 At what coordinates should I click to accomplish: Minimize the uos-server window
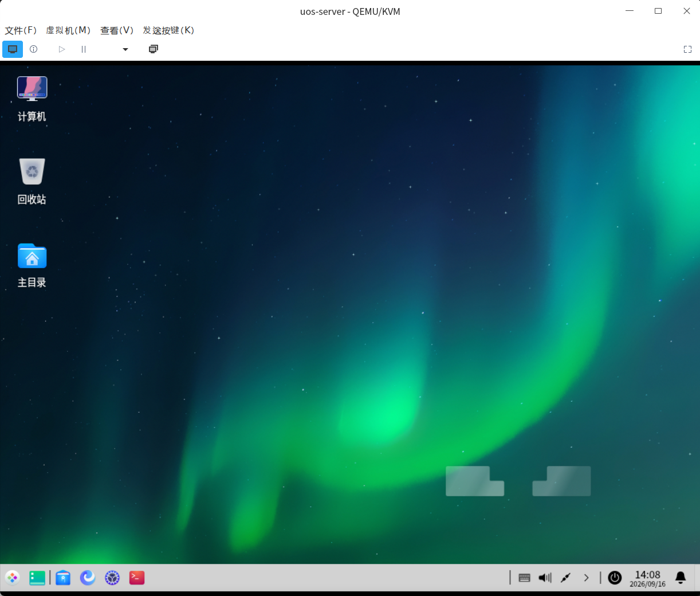pos(630,11)
